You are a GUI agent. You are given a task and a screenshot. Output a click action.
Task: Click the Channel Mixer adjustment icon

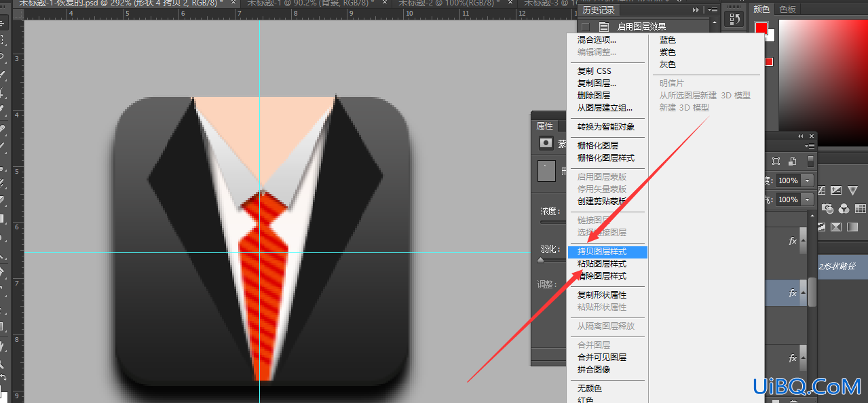tap(844, 209)
